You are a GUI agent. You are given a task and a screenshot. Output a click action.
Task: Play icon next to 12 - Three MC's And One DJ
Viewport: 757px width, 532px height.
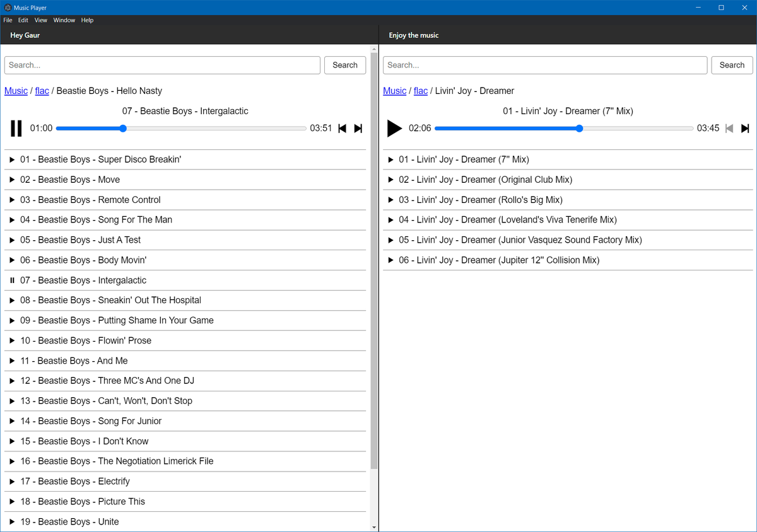pos(12,381)
